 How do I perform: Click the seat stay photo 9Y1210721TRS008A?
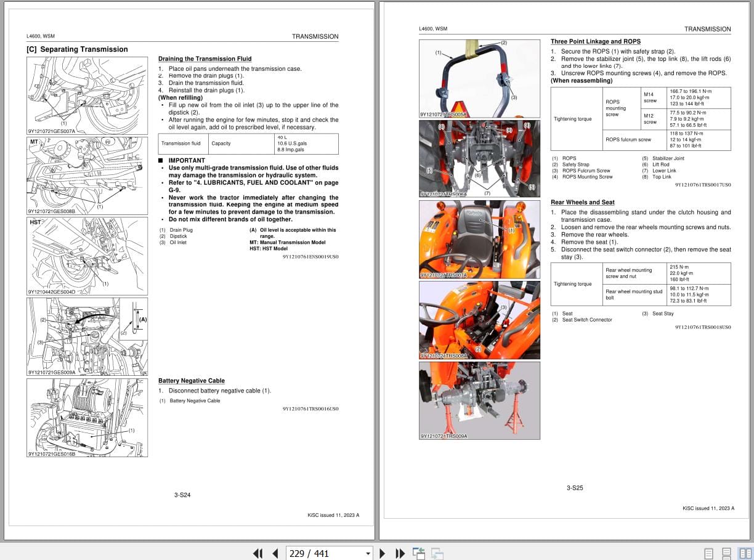point(479,320)
